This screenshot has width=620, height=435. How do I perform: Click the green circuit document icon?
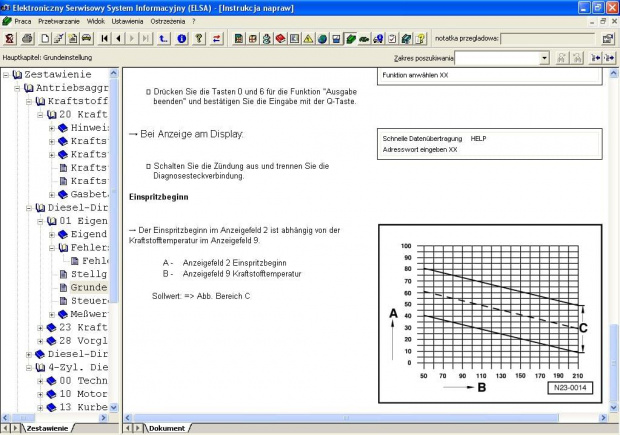coord(238,38)
